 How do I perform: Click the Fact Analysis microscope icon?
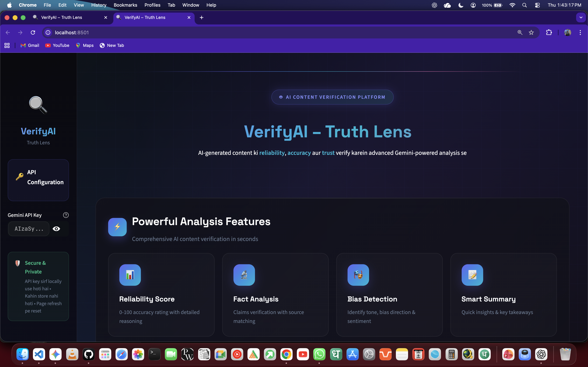coord(244,275)
